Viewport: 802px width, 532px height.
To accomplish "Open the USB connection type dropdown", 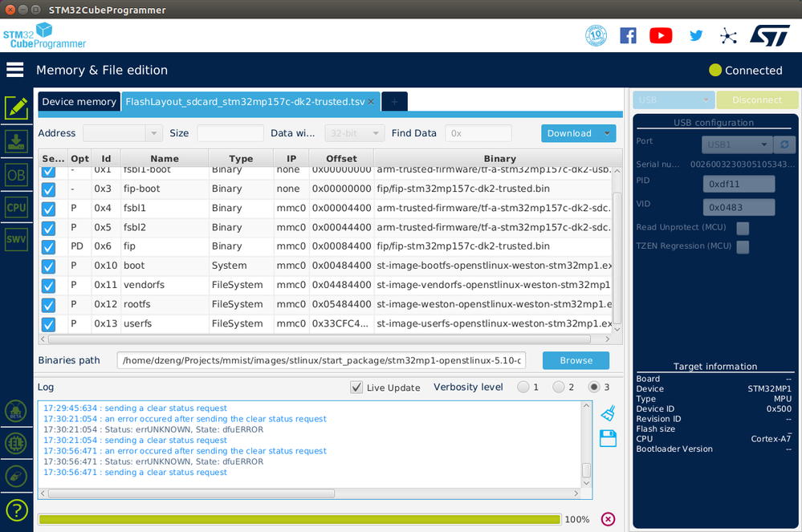I will pyautogui.click(x=674, y=100).
